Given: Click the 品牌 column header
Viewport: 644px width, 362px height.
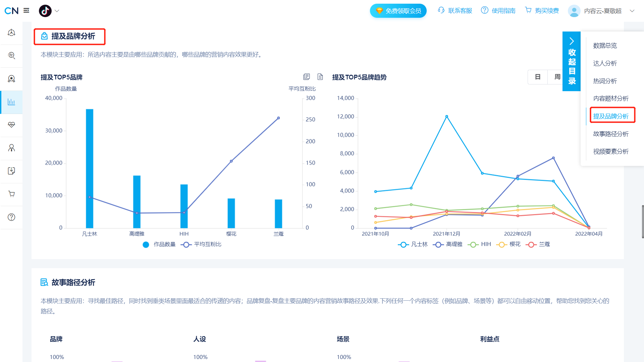Looking at the screenshot, I should (x=56, y=339).
